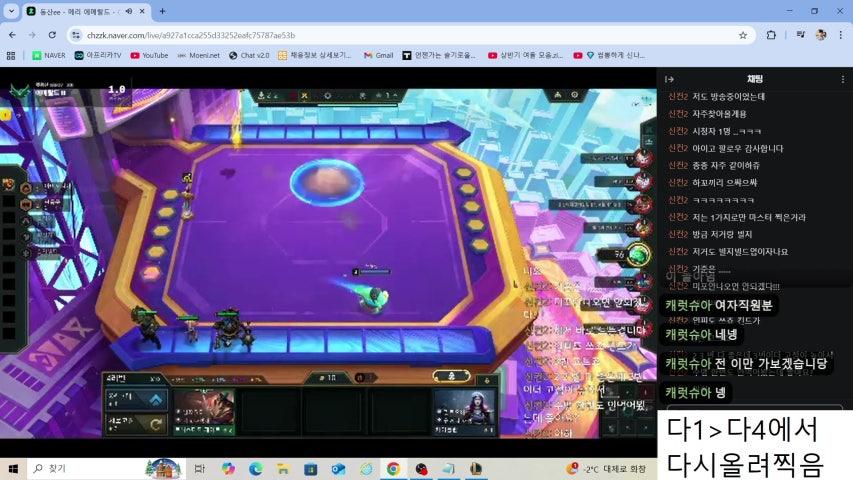
Task: Open the Chat v2.0 bookmark
Action: pos(249,56)
